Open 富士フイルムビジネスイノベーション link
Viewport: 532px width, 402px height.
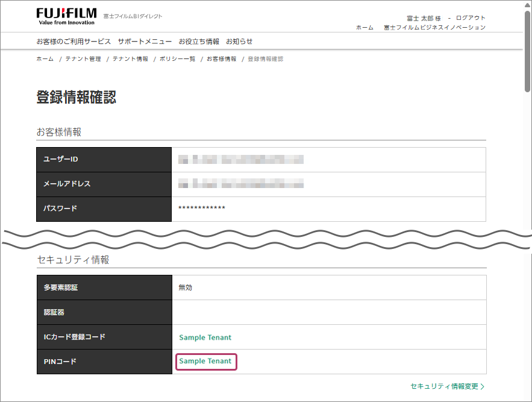coord(434,28)
